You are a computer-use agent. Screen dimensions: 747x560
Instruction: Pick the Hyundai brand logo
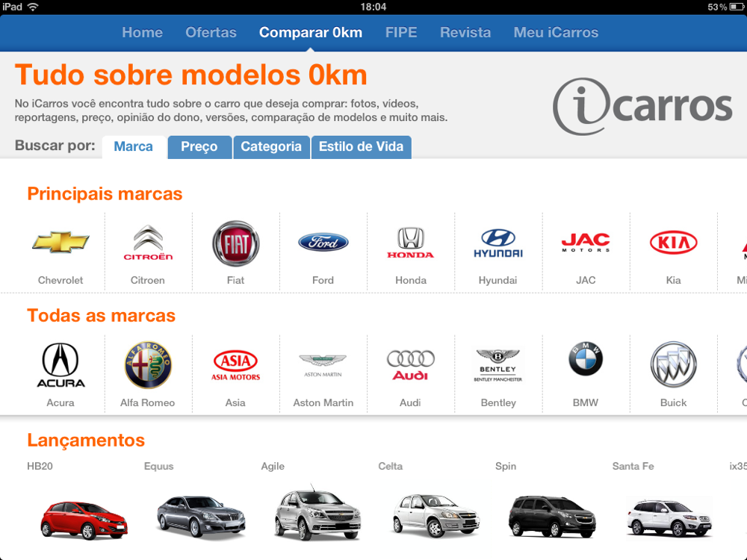coord(498,243)
